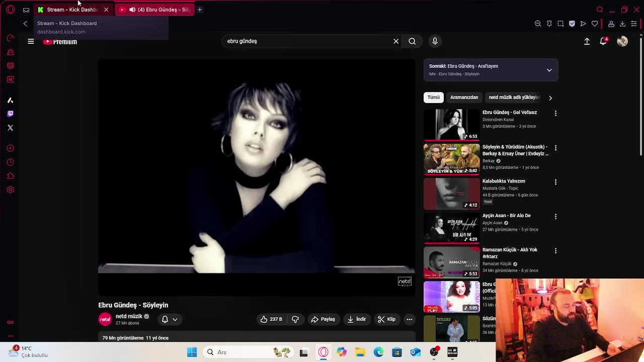Open the 'Ebru Gündeş - Gel Vefasız' thumbnail
The width and height of the screenshot is (644, 362).
click(451, 125)
